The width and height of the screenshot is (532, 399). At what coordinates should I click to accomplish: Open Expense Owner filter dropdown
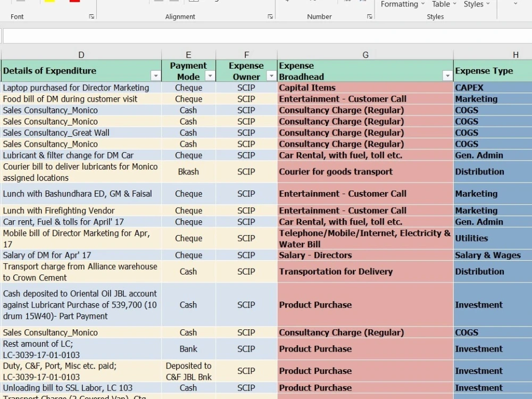pyautogui.click(x=271, y=76)
